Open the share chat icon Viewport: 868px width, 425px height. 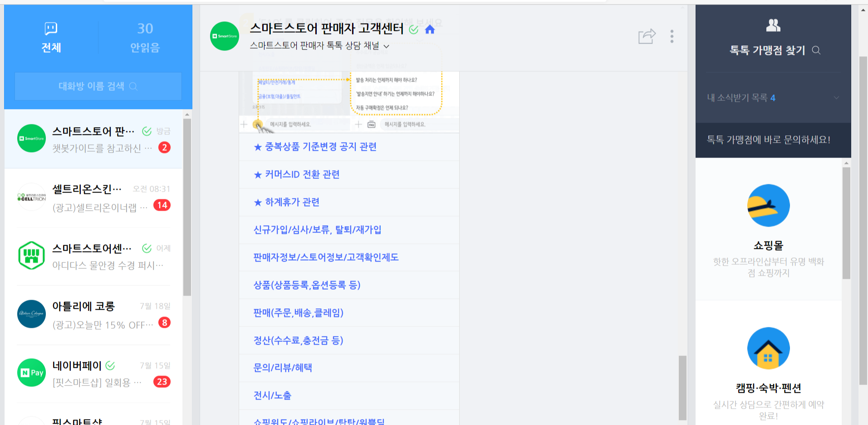click(x=647, y=36)
